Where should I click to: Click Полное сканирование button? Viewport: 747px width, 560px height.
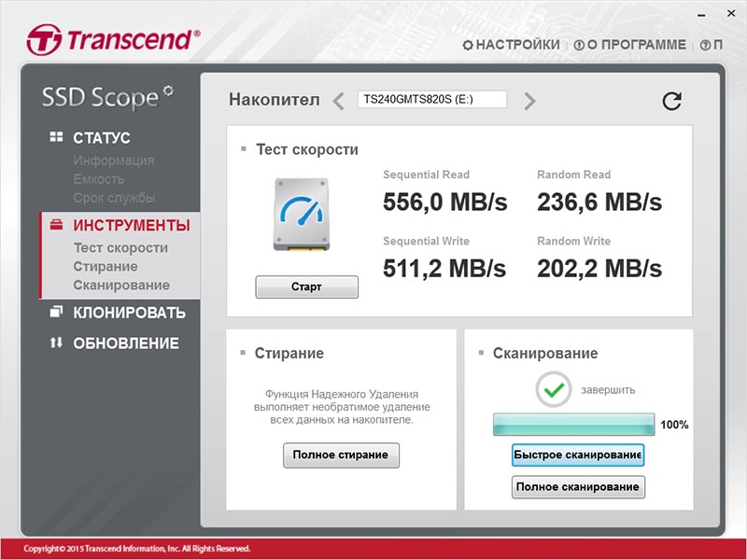click(x=578, y=486)
